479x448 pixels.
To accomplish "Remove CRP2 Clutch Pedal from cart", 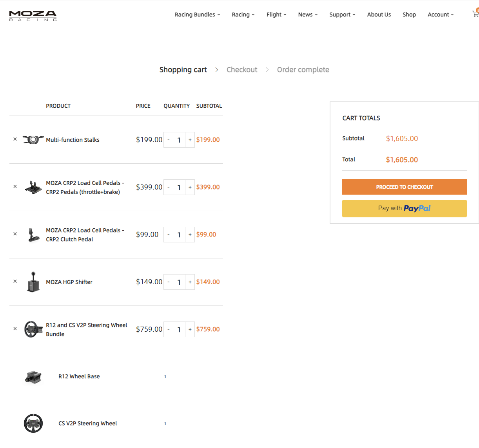I will (15, 234).
